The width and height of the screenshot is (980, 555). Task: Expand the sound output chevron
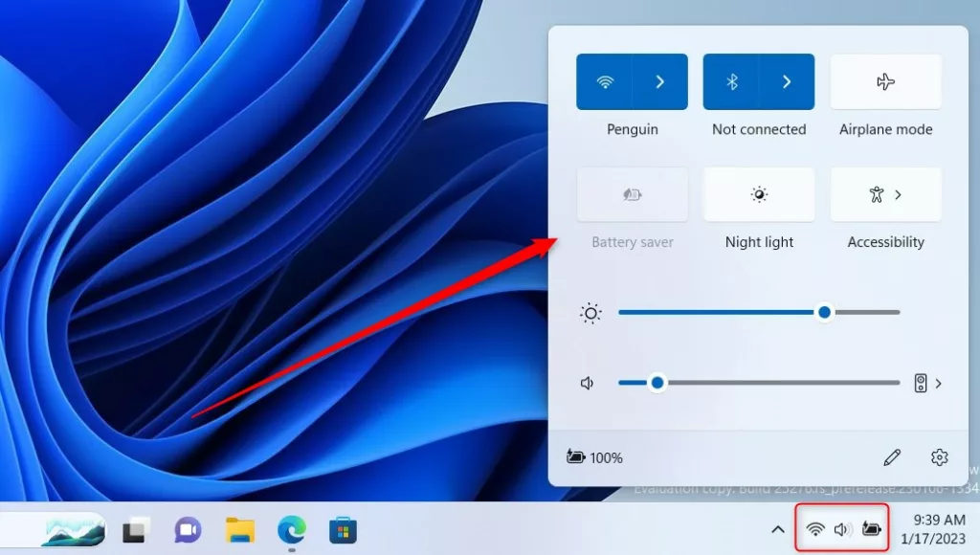(x=938, y=383)
